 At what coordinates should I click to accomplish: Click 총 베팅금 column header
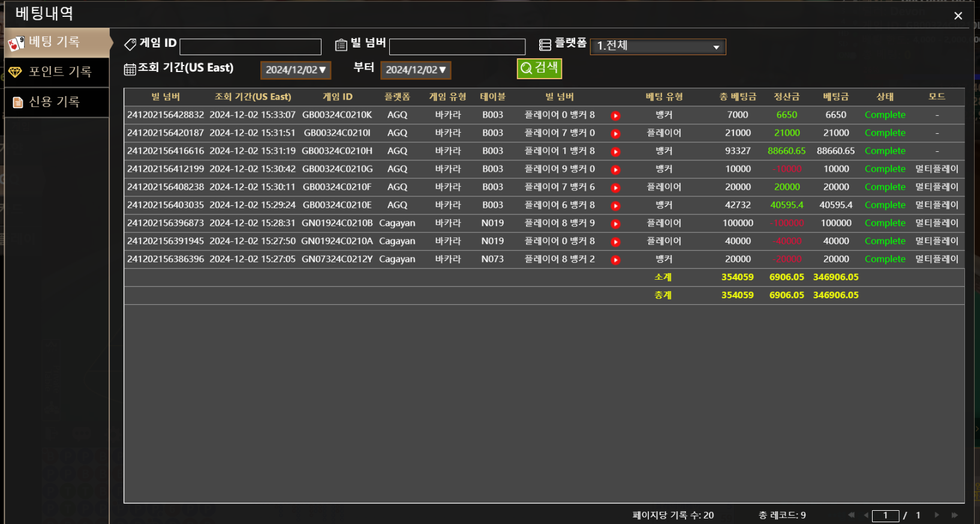[738, 97]
